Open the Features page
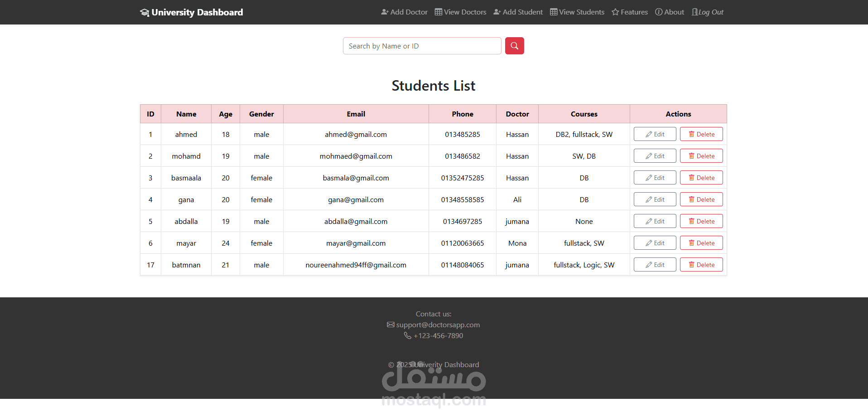Viewport: 868px width, 417px height. point(630,12)
